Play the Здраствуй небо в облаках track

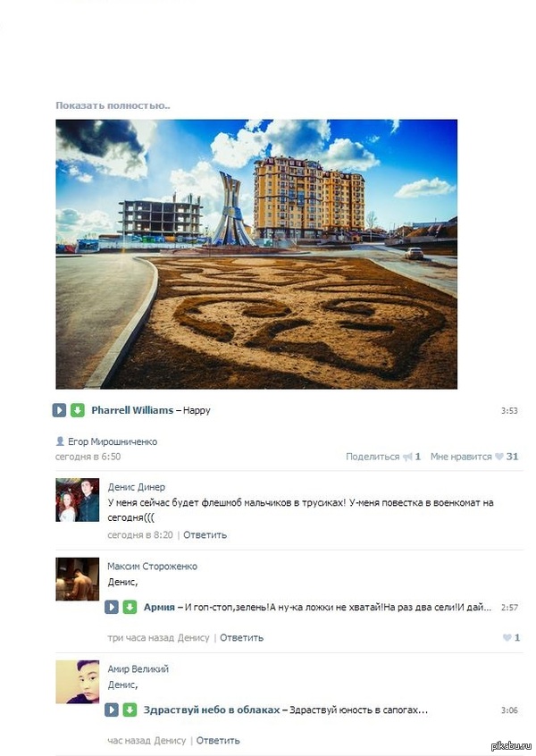pos(112,710)
